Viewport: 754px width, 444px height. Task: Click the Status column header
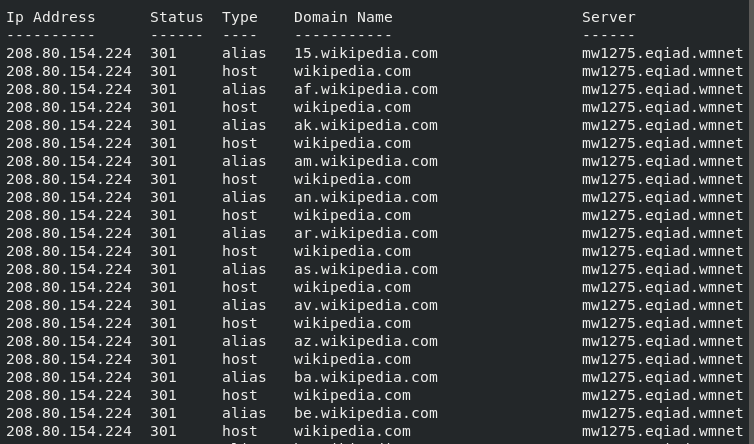pos(176,18)
